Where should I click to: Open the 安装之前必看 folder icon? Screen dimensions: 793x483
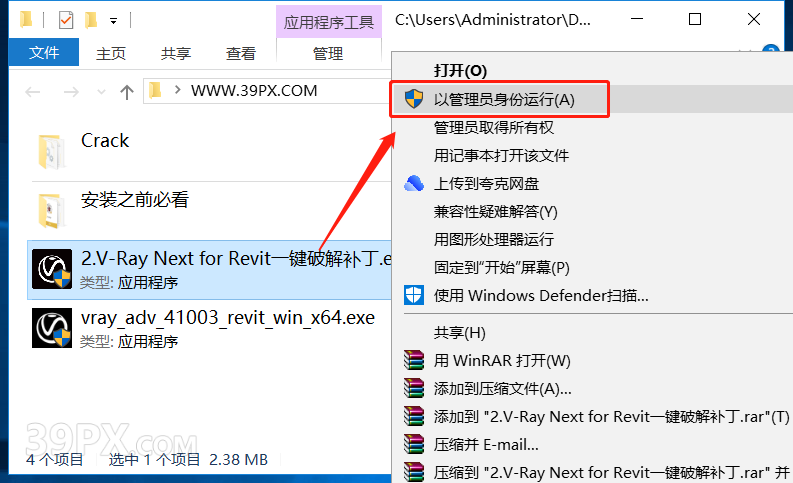tap(52, 210)
